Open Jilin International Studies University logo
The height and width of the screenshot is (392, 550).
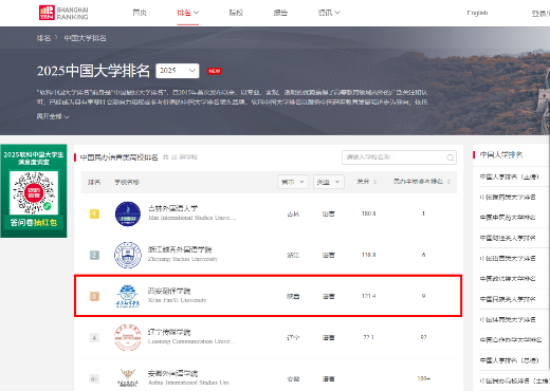(x=128, y=214)
